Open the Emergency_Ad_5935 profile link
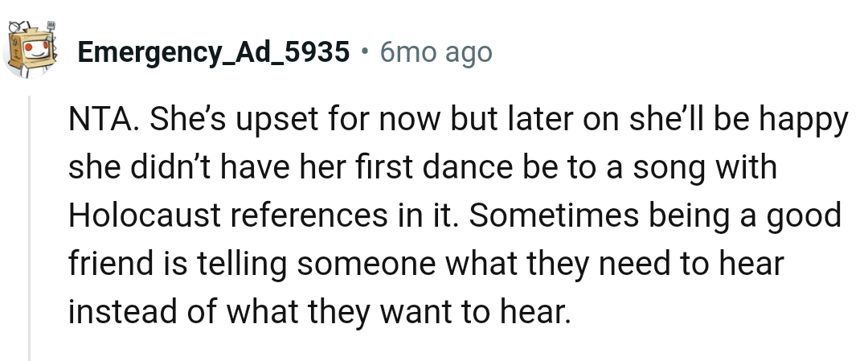 (x=214, y=53)
